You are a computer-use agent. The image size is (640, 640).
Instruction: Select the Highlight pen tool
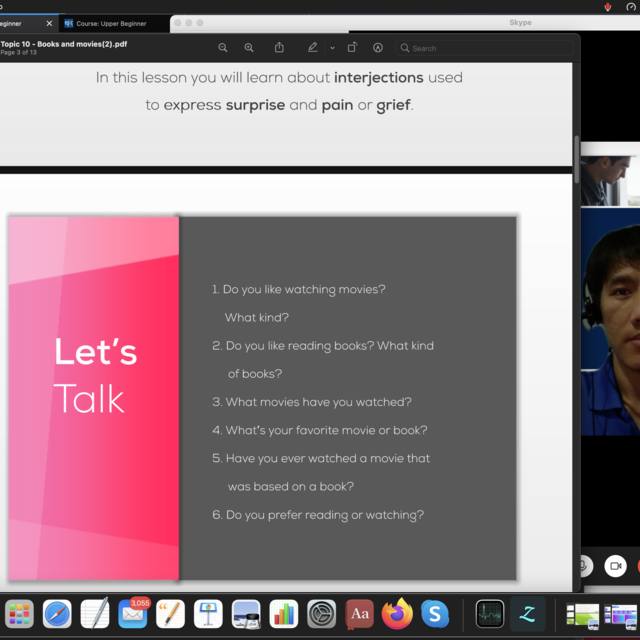tap(313, 47)
